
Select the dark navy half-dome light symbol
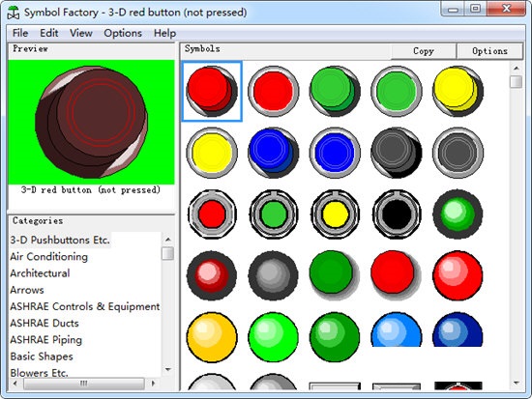pyautogui.click(x=458, y=329)
